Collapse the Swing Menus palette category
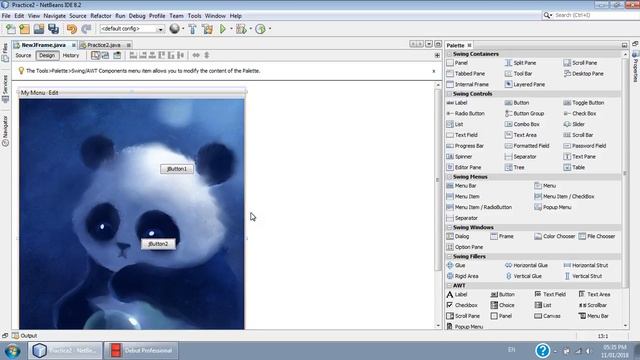This screenshot has height=360, width=640. 449,177
